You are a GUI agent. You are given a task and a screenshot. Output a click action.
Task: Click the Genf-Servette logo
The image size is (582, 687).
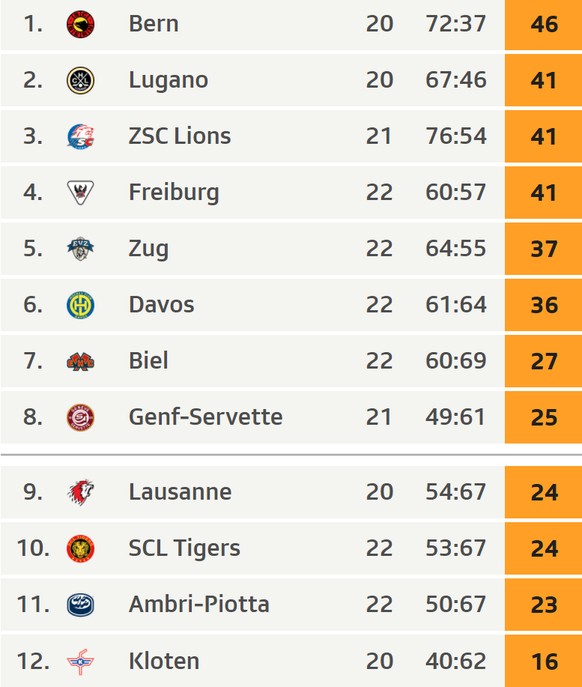click(80, 417)
